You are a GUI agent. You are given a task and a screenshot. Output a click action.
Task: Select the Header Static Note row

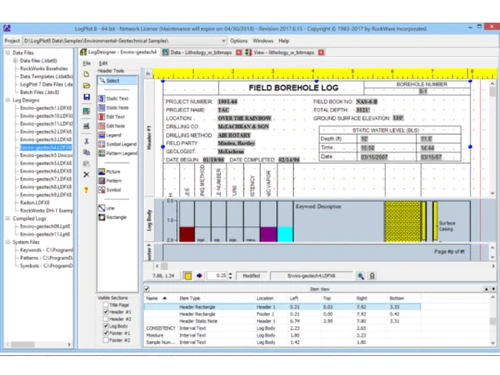click(282, 321)
